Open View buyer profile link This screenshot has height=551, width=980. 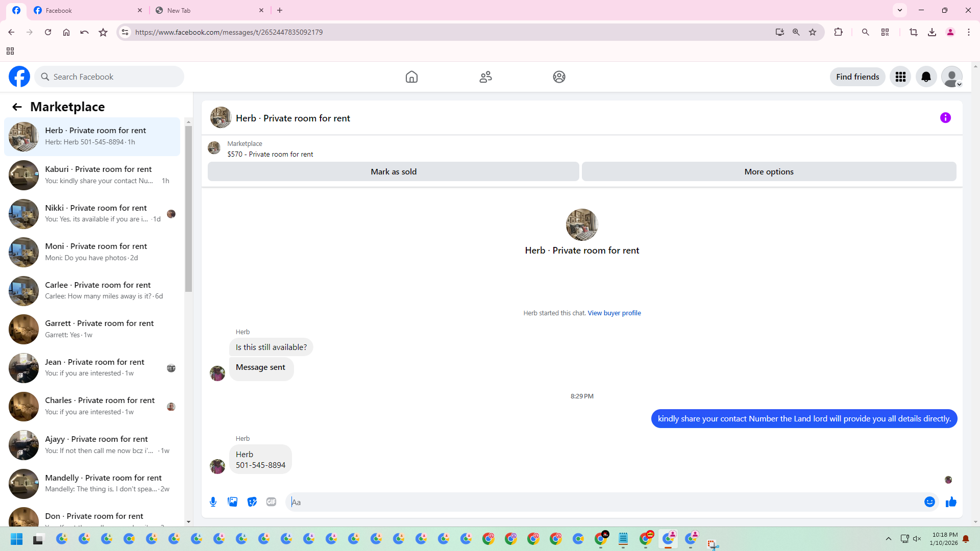pyautogui.click(x=614, y=313)
